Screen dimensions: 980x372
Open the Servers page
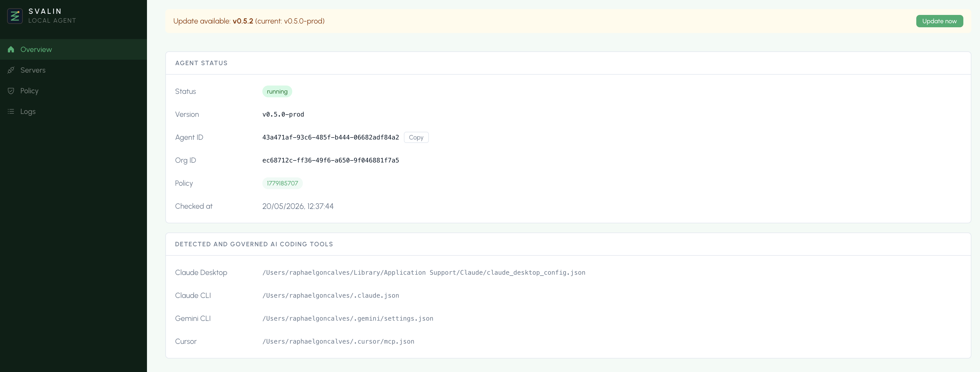pos(73,70)
